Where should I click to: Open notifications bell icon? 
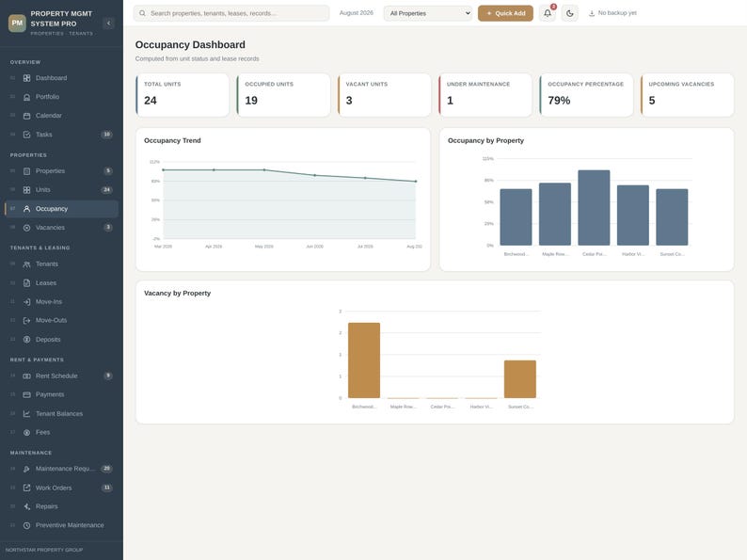pyautogui.click(x=548, y=13)
